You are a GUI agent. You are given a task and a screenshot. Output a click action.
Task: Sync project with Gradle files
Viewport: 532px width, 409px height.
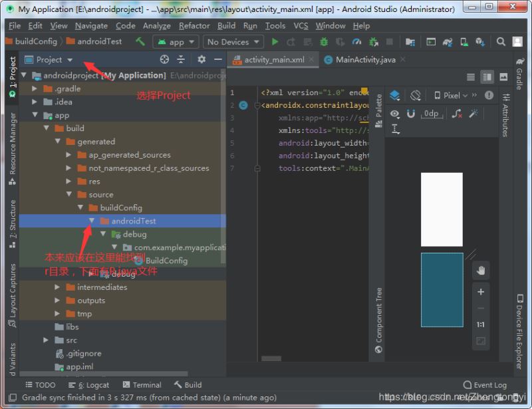tap(446, 42)
